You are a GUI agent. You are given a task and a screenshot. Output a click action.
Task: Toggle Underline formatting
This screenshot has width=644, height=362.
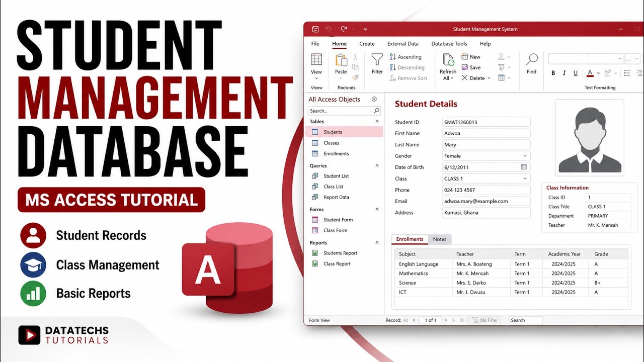pyautogui.click(x=576, y=73)
